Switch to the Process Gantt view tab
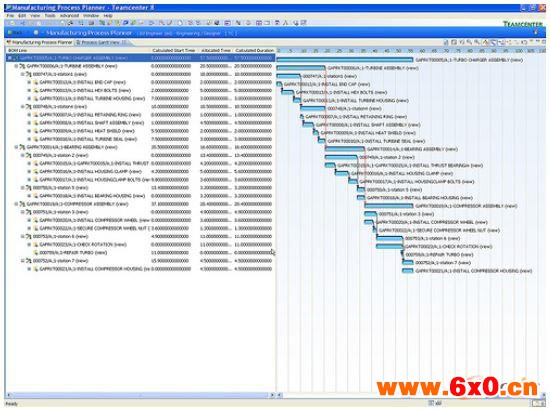The height and width of the screenshot is (410, 550). (101, 42)
